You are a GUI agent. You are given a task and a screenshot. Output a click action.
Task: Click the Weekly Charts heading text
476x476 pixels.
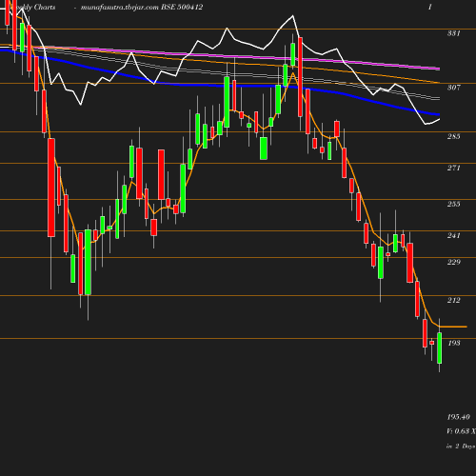tap(33, 8)
